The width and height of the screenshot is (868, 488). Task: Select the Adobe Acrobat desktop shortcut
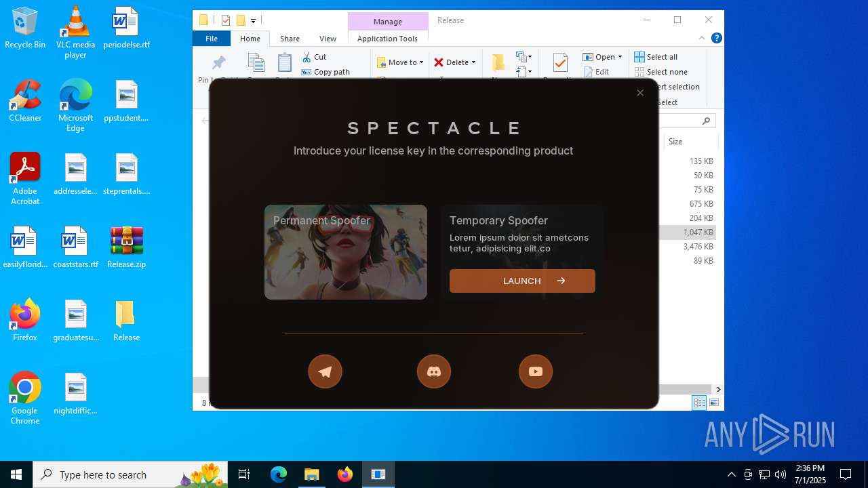[x=25, y=179]
